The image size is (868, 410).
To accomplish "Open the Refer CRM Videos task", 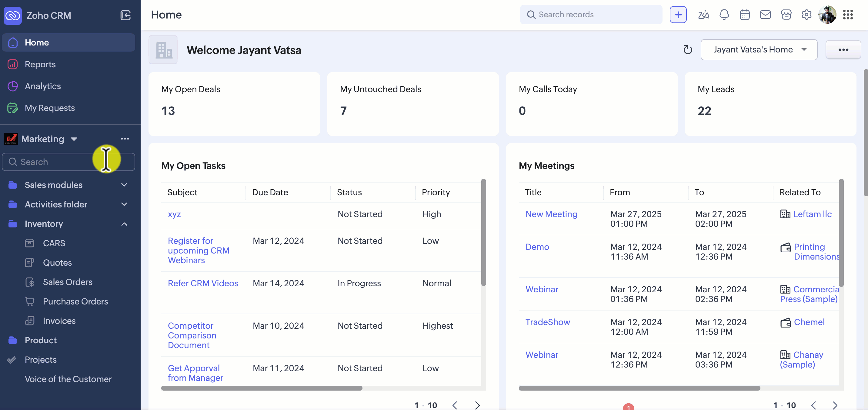I will [x=203, y=283].
